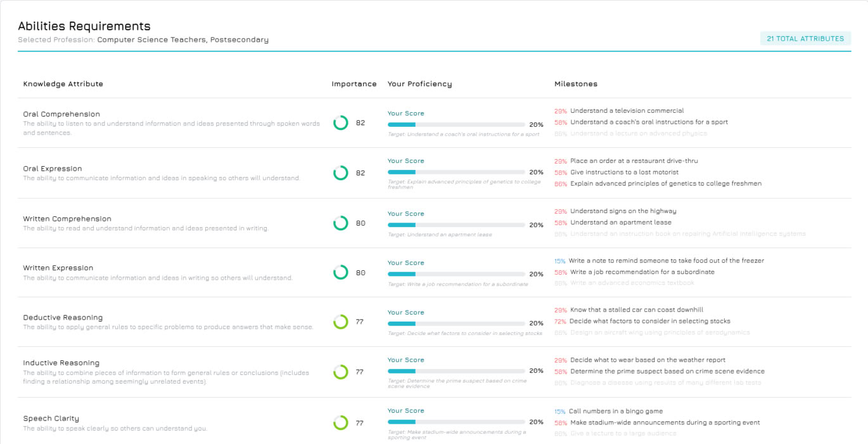Click the Deductive Reasoning proficiency score bar
The height and width of the screenshot is (444, 868).
(456, 323)
